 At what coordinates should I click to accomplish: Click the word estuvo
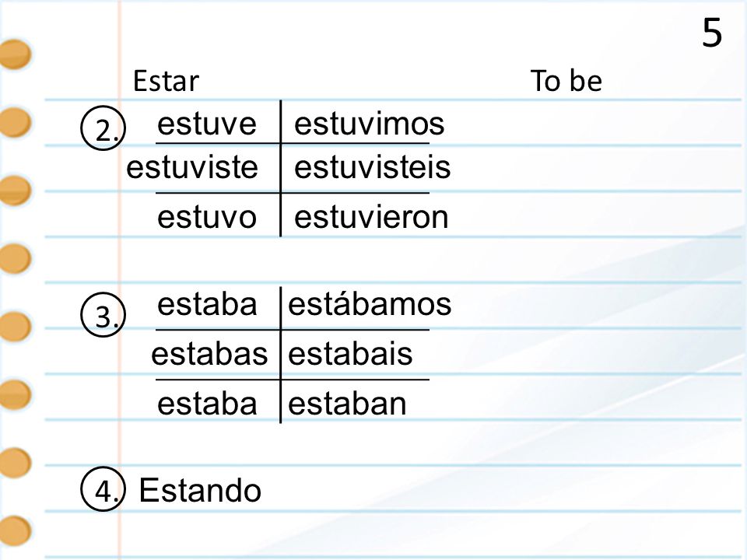[x=207, y=217]
